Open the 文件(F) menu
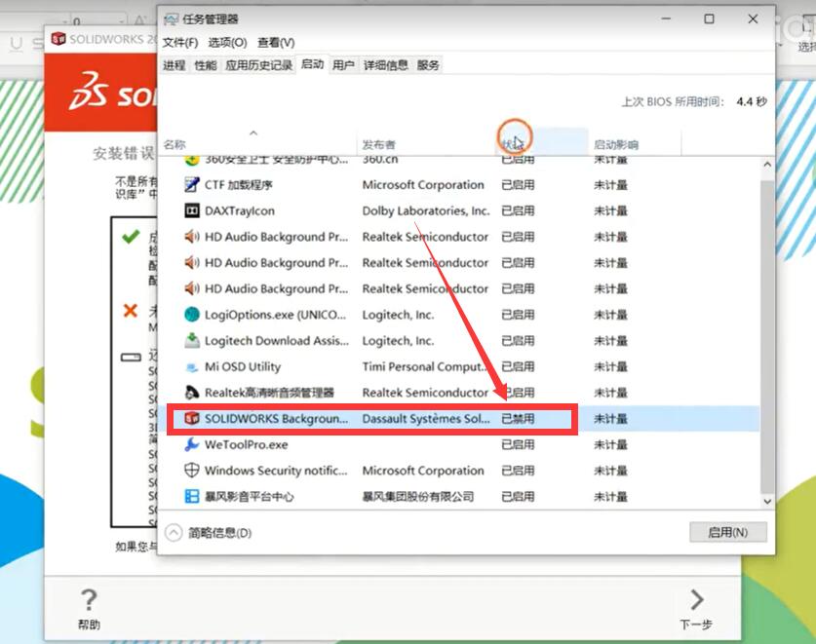This screenshot has width=816, height=644. pos(179,43)
